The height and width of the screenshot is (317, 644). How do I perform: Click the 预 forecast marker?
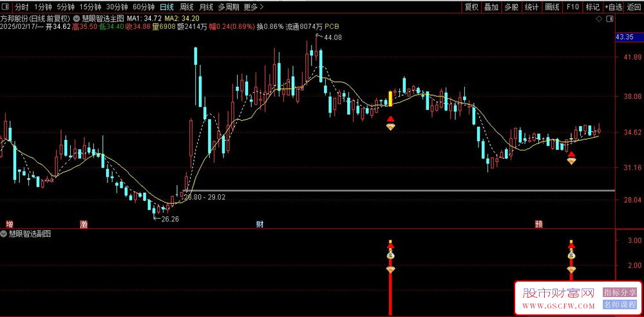[x=538, y=224]
